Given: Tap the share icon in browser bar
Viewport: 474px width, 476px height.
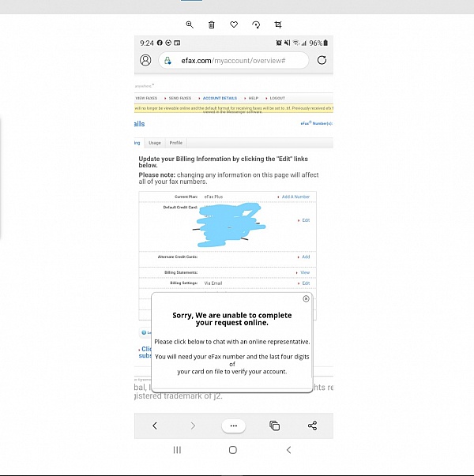Looking at the screenshot, I should tap(312, 425).
